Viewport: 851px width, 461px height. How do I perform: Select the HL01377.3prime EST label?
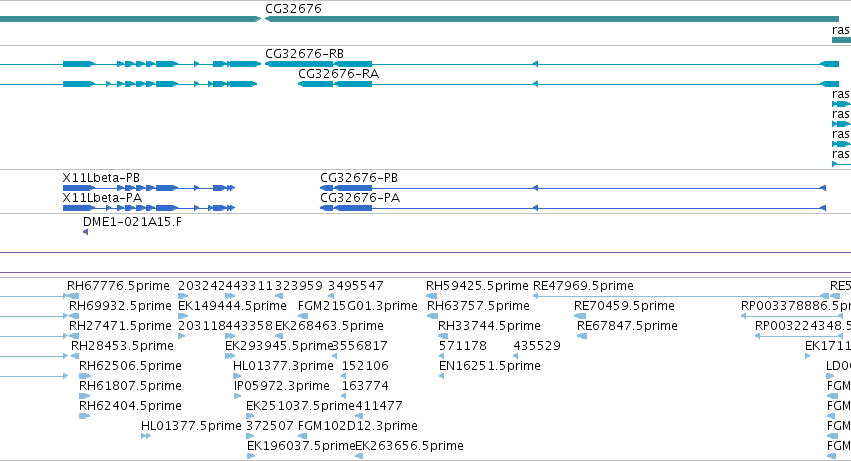pyautogui.click(x=283, y=366)
